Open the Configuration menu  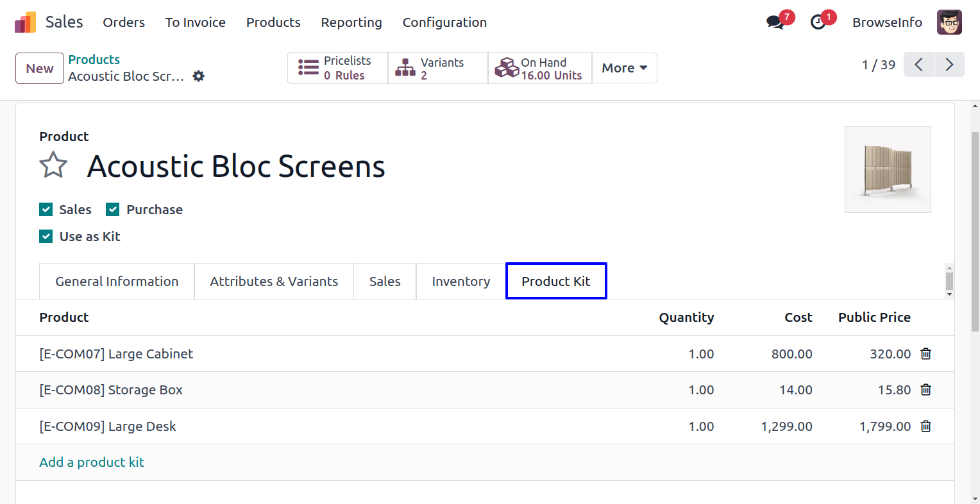click(444, 22)
